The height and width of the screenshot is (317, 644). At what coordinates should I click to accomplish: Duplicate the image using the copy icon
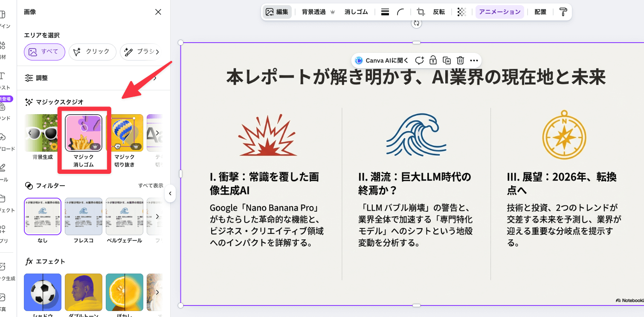447,61
